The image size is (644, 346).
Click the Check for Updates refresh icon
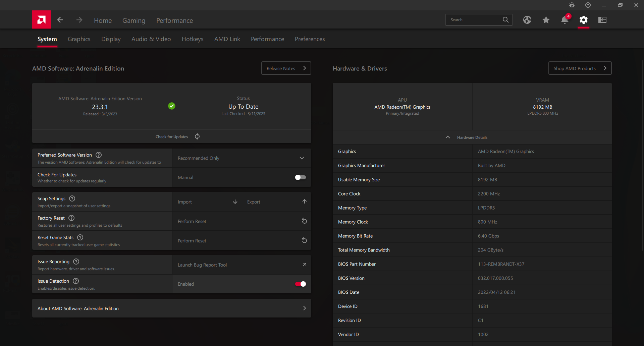coord(197,136)
